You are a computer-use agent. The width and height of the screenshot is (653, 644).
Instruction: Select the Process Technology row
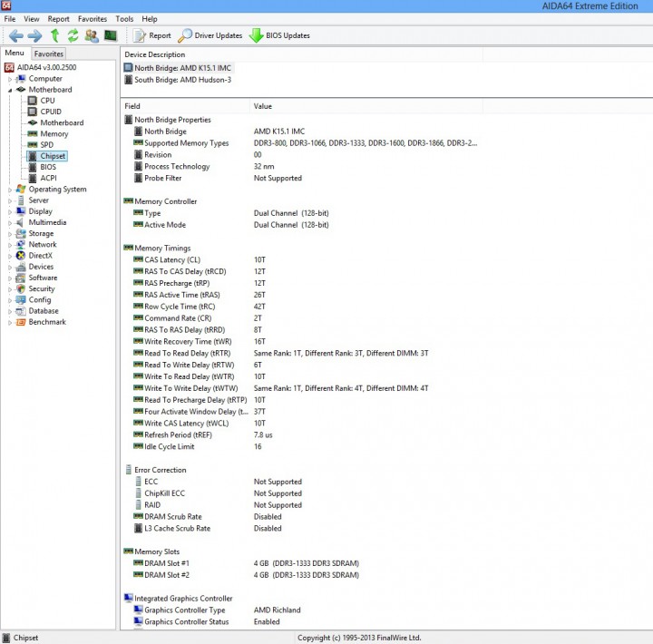[x=204, y=166]
